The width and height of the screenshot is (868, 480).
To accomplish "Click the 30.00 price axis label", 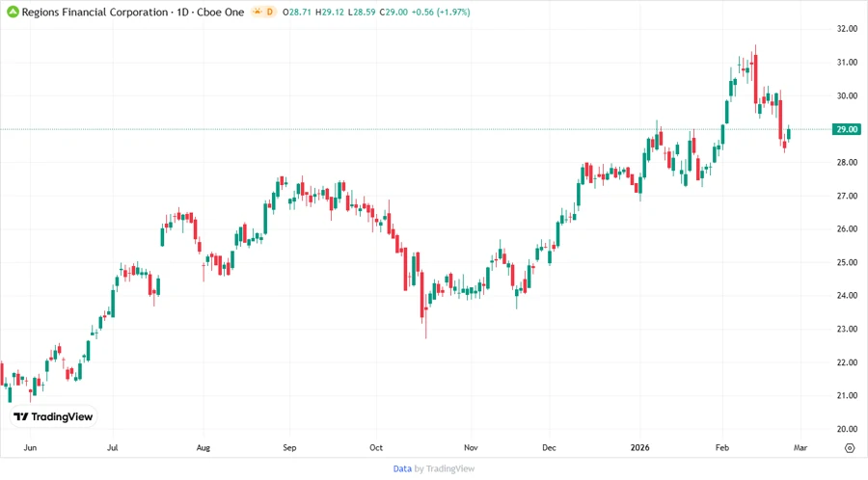I will (x=847, y=95).
